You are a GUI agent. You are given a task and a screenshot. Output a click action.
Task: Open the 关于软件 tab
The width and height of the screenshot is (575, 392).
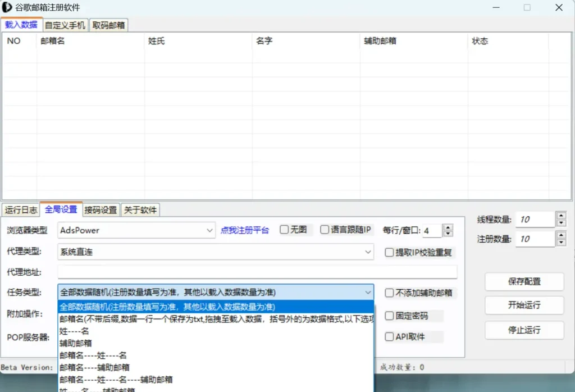click(140, 209)
